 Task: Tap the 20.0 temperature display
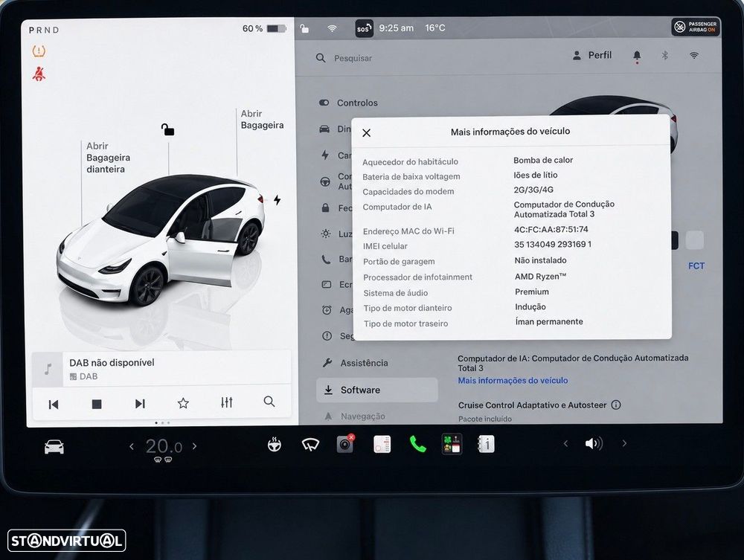tap(163, 447)
